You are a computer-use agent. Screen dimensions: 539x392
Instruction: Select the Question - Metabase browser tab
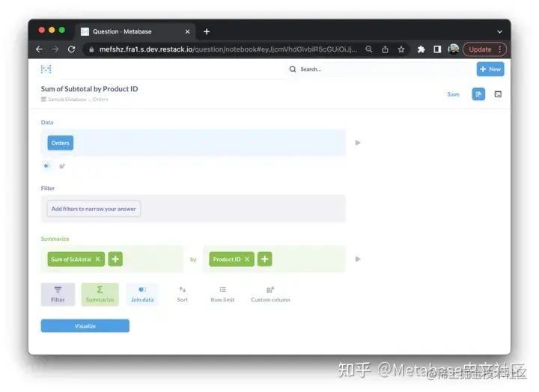coord(135,31)
